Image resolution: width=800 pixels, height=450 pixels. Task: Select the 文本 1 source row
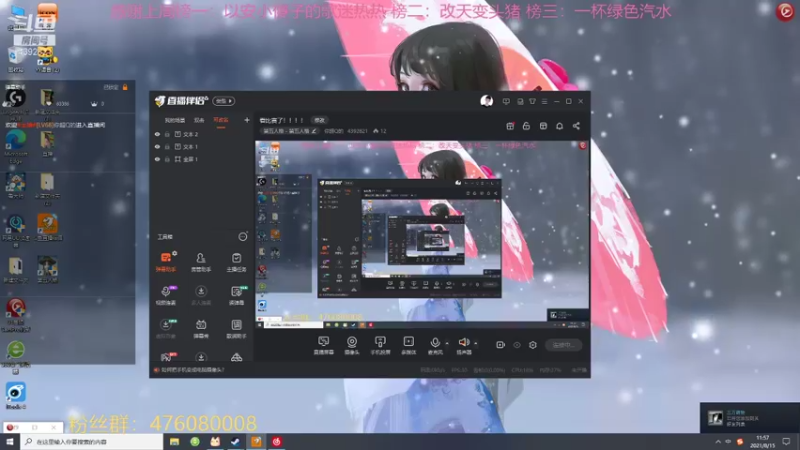click(x=202, y=146)
